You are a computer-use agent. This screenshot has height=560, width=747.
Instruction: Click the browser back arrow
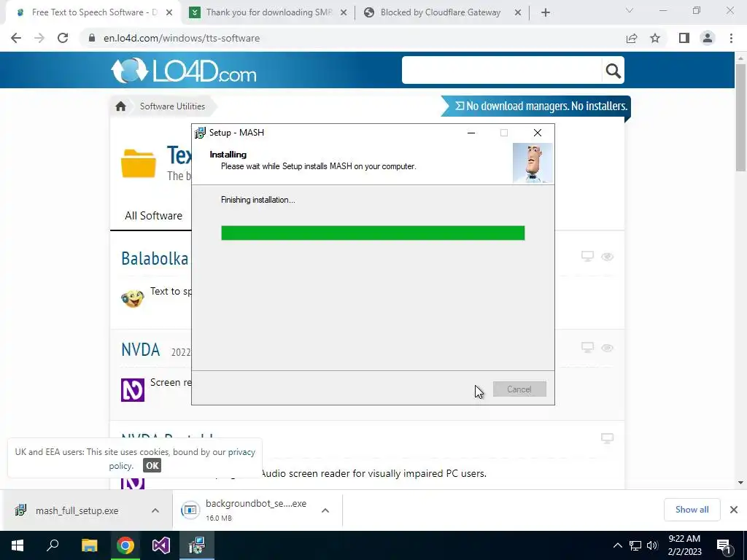point(16,38)
